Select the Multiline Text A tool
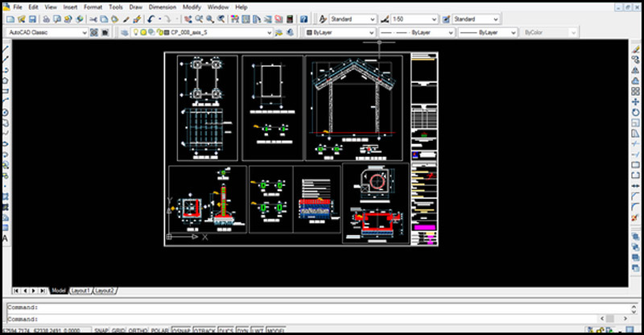The width and height of the screenshot is (644, 335). [x=6, y=238]
